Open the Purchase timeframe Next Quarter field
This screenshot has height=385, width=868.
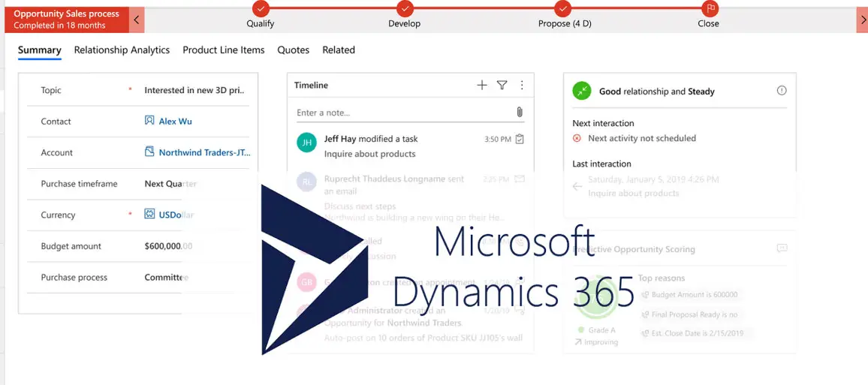170,184
